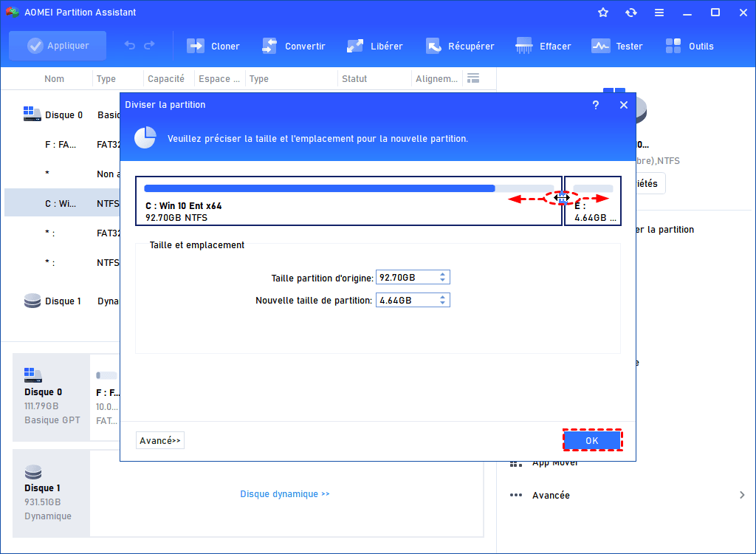
Task: Open the hamburger menu in title bar
Action: (x=659, y=13)
